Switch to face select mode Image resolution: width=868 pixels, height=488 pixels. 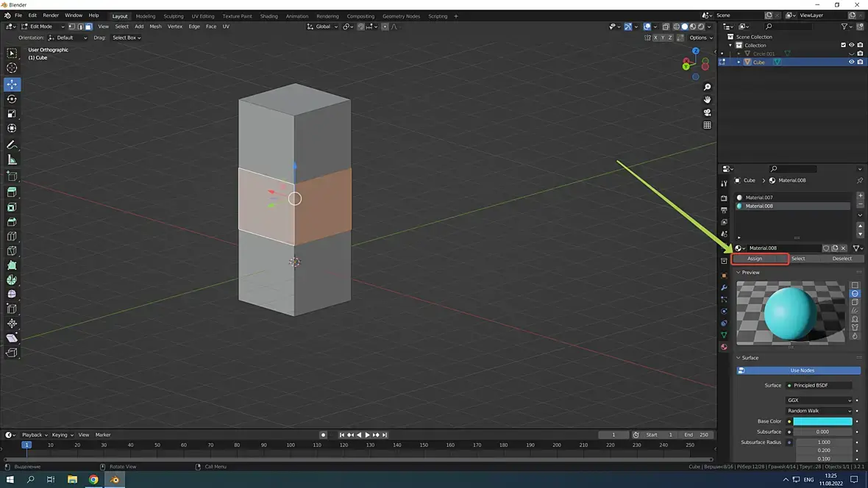coord(88,26)
